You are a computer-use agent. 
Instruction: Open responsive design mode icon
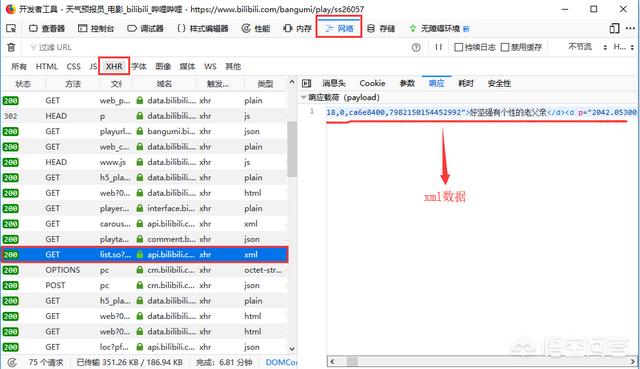(614, 28)
